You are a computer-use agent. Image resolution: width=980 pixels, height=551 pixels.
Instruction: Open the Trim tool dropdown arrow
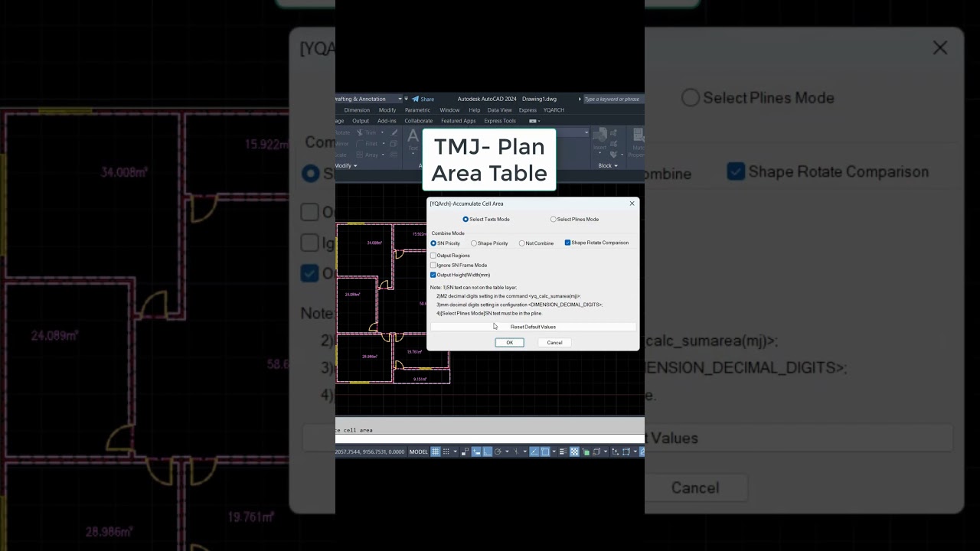tap(382, 132)
